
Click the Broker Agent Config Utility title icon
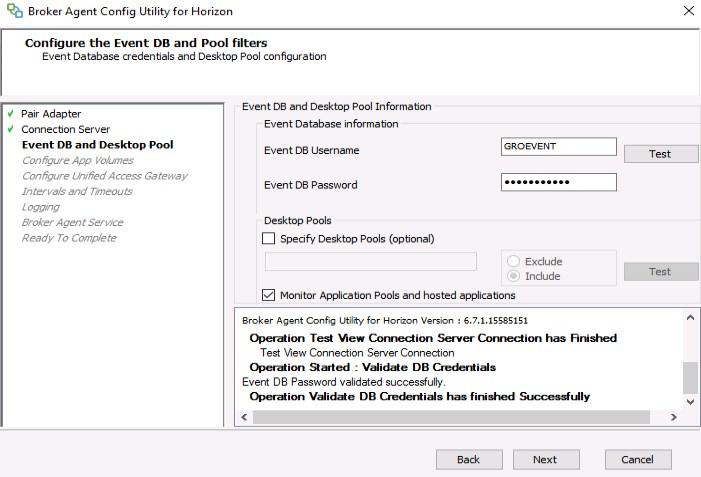[x=15, y=11]
